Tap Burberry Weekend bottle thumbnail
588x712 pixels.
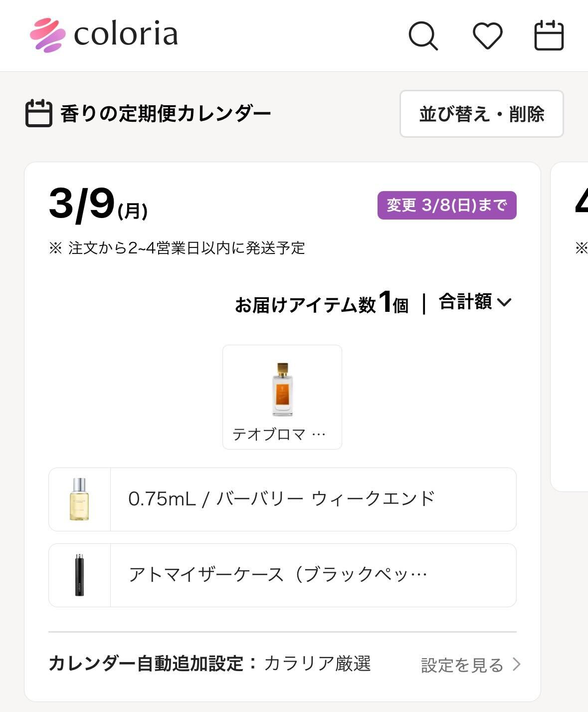79,499
